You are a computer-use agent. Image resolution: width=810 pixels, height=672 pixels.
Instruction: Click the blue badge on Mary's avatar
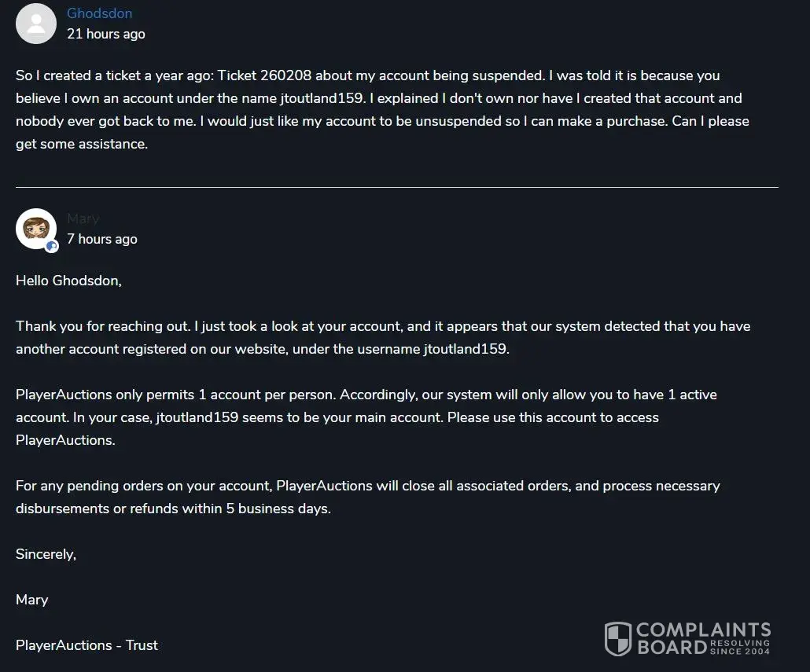52,246
